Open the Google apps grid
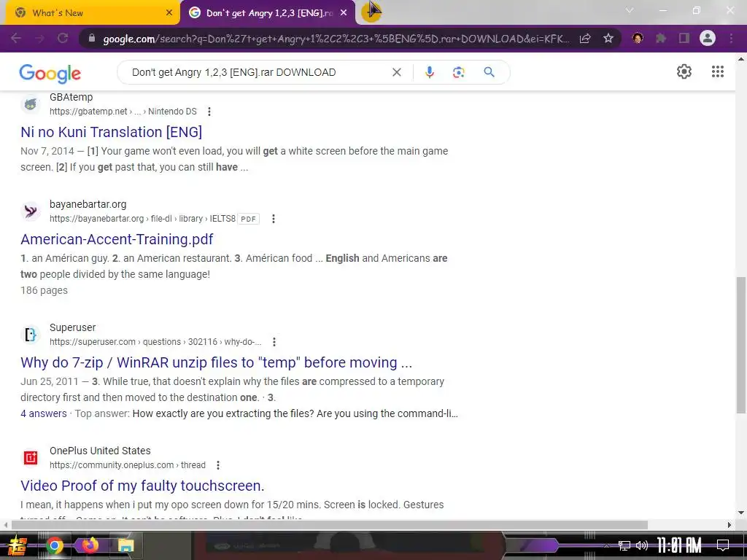 click(x=718, y=71)
